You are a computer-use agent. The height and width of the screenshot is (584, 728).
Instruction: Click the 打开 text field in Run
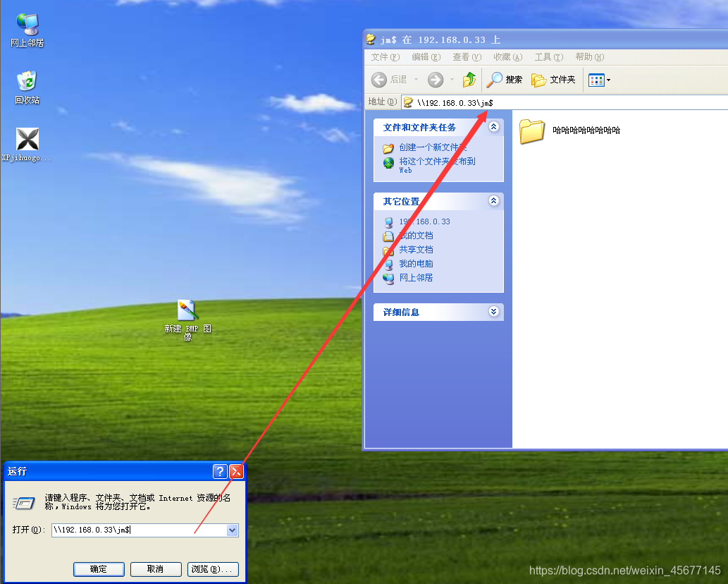tap(140, 530)
